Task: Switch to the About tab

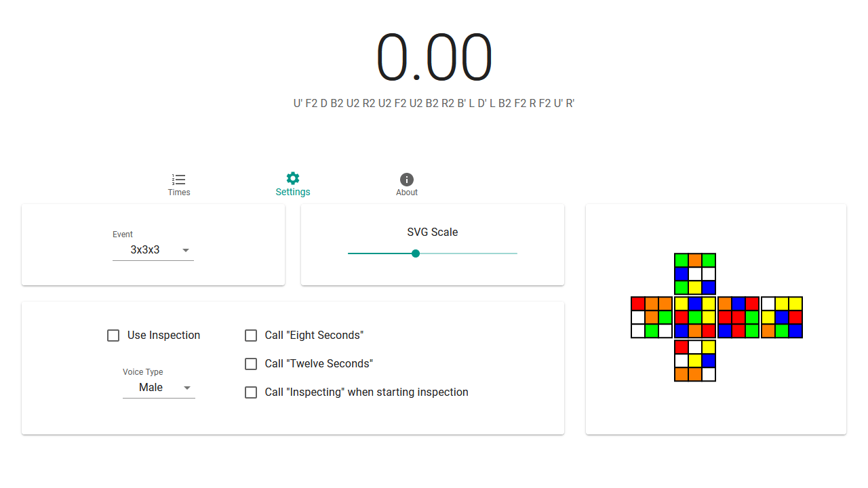Action: [406, 184]
